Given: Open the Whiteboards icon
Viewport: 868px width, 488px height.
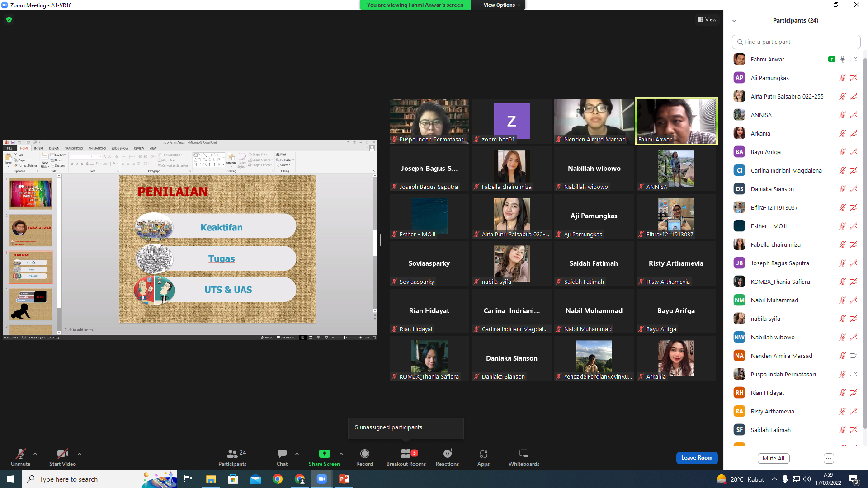Looking at the screenshot, I should click(x=524, y=454).
